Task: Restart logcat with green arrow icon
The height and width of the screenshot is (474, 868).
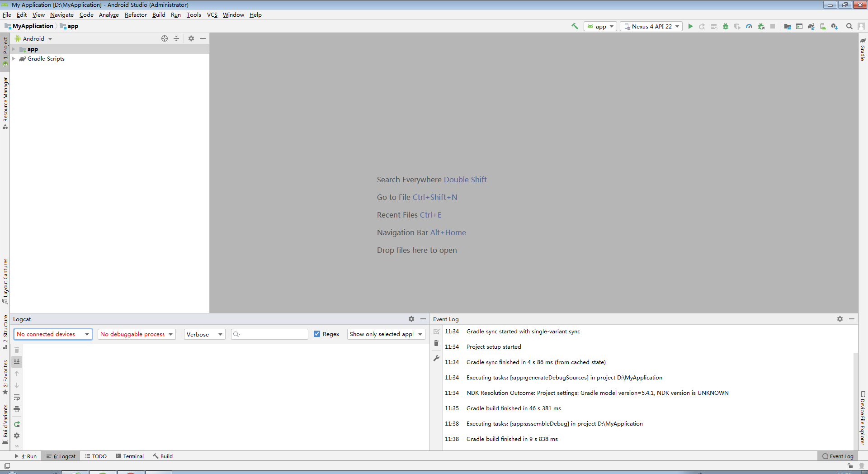Action: [x=17, y=424]
